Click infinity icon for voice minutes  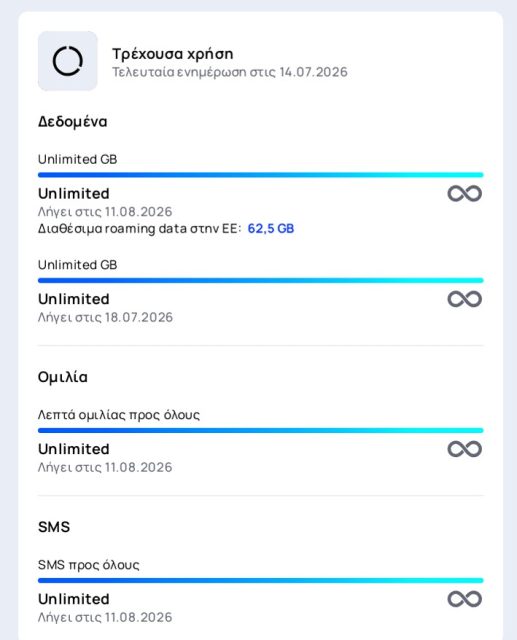click(x=464, y=449)
